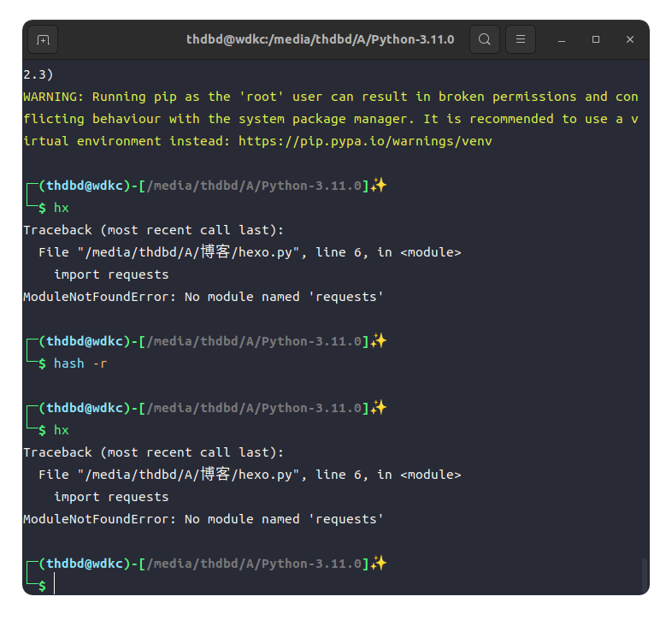The height and width of the screenshot is (620, 672).
Task: Close the terminal window
Action: pyautogui.click(x=630, y=39)
